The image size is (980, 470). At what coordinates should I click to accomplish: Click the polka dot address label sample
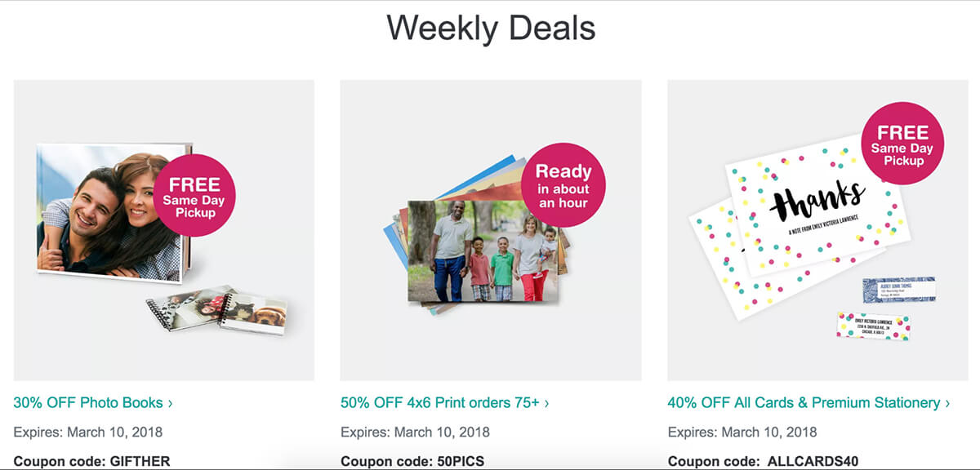[x=873, y=325]
